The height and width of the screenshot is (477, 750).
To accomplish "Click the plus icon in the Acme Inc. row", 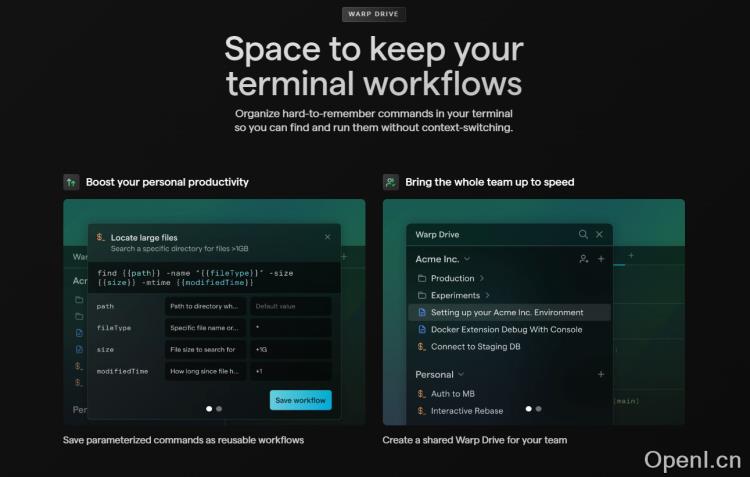I will 601,259.
